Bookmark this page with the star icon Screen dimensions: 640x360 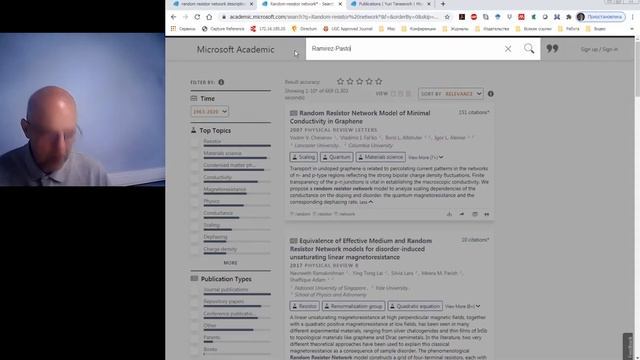tap(447, 17)
